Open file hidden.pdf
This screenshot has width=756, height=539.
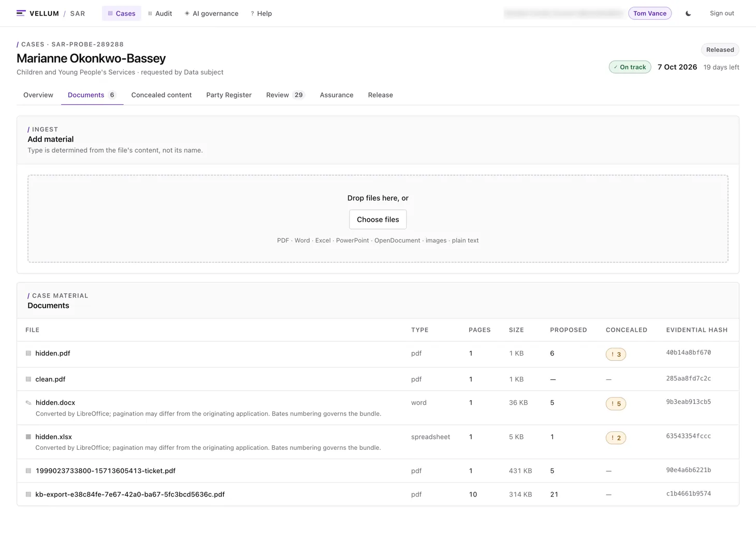[x=53, y=353]
